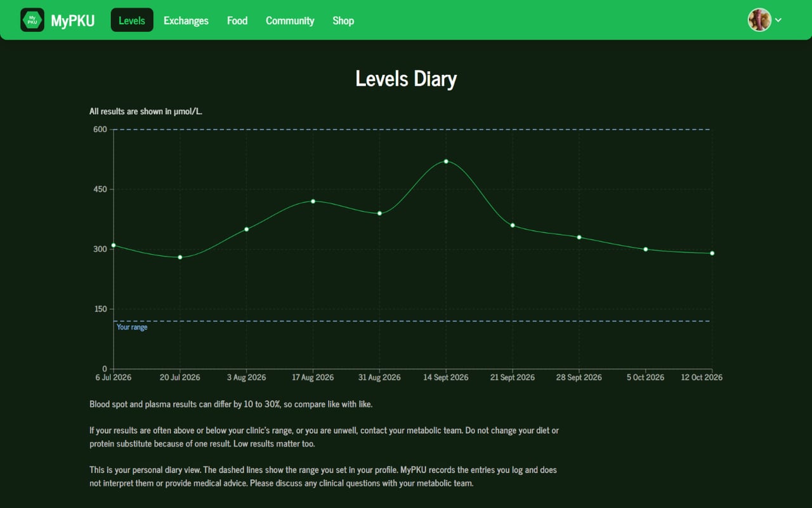Pick the 17 Aug 2026 data point
This screenshot has height=508, width=812.
(313, 201)
